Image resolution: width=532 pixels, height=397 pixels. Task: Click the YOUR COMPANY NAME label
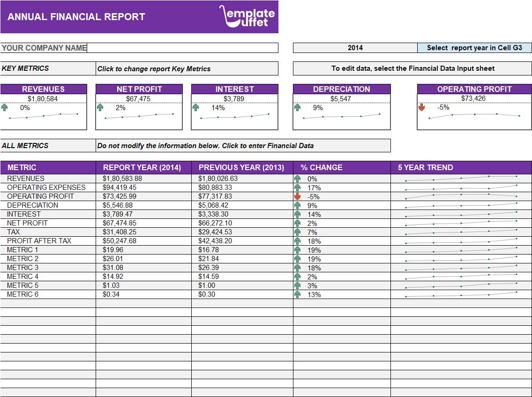(x=44, y=48)
